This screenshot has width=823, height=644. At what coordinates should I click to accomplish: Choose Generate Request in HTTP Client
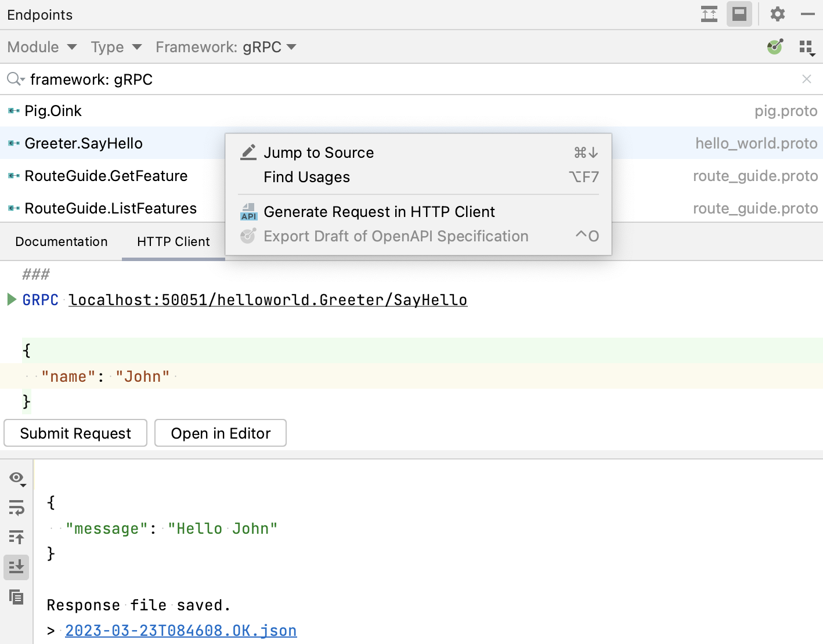[379, 212]
